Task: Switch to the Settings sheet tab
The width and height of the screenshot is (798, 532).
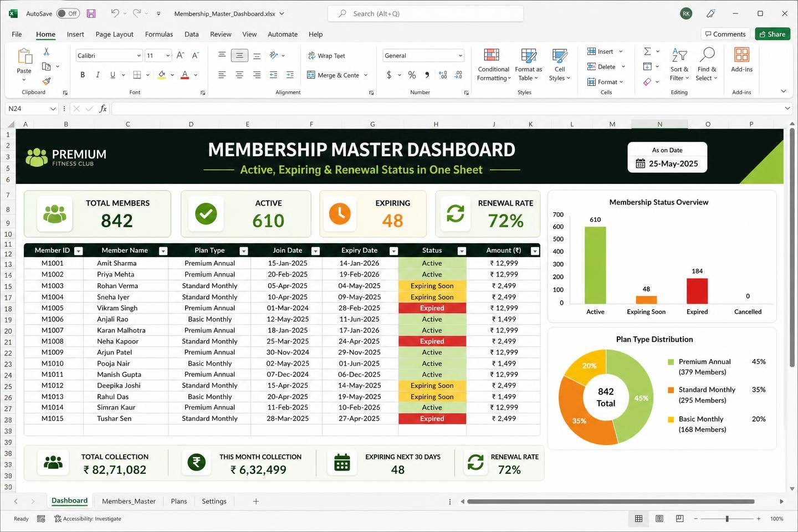Action: coord(214,502)
